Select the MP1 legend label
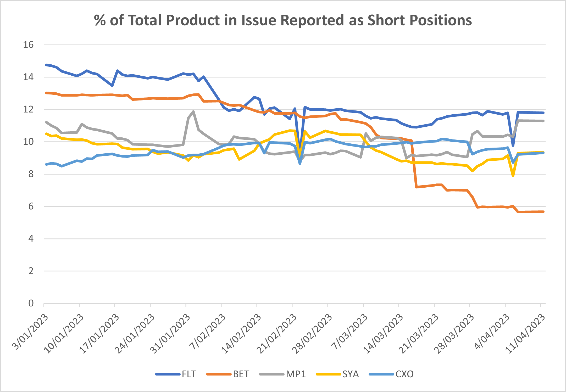566x392 pixels. (296, 374)
